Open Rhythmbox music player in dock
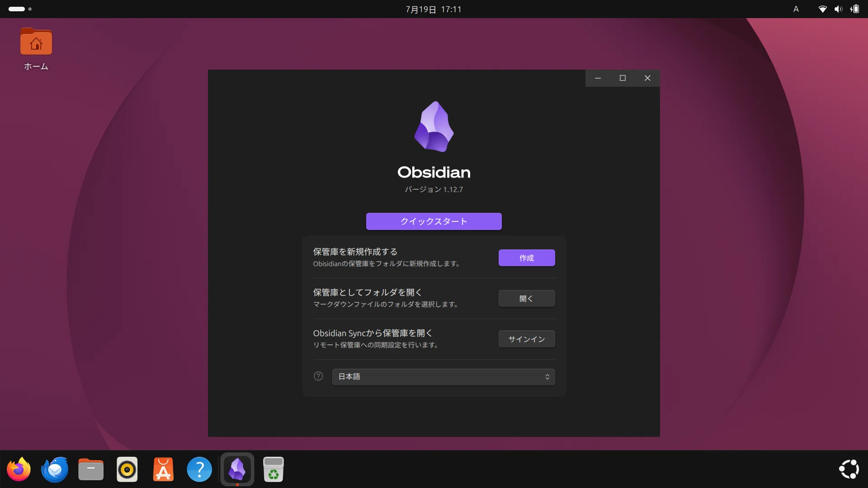 point(127,469)
